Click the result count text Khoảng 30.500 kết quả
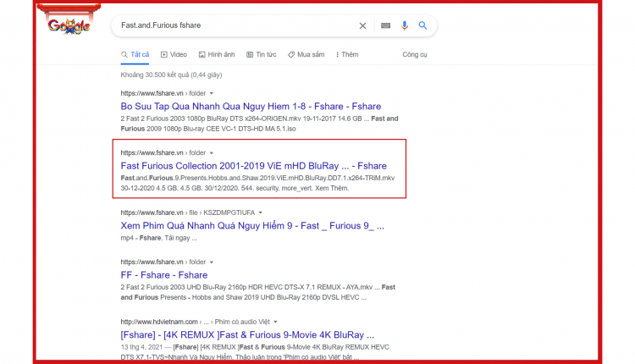This screenshot has height=364, width=635. [171, 74]
